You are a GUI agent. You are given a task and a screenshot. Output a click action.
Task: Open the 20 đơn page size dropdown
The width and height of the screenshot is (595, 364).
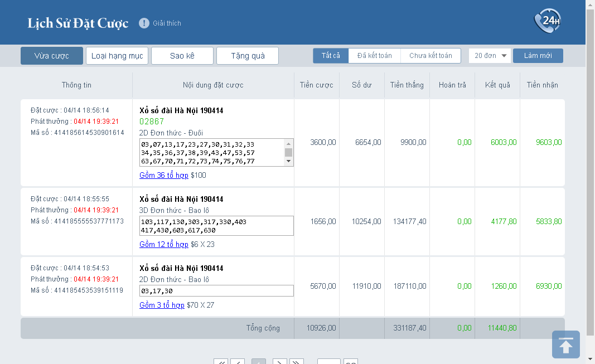[490, 56]
